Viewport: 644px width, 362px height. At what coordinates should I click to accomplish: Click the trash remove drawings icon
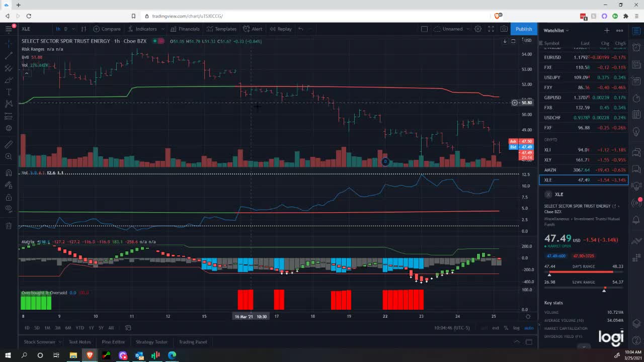tap(9, 226)
